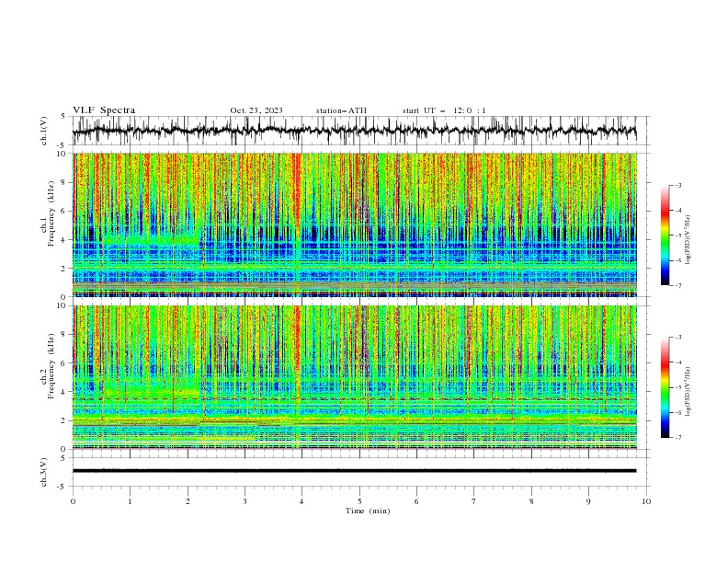
Task: Select the date label "Oct. 23, 2023"
Action: tap(256, 110)
